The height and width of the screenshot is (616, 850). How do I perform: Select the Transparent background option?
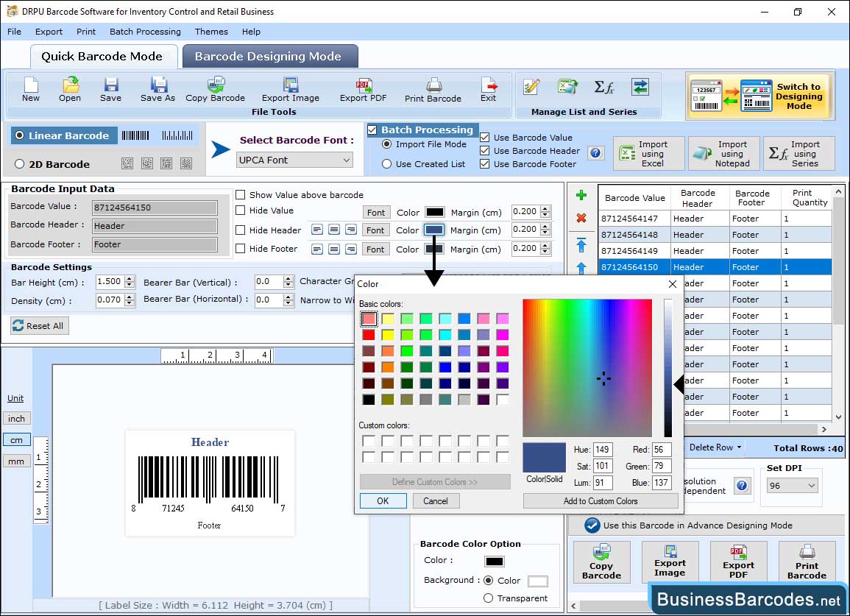pyautogui.click(x=488, y=598)
